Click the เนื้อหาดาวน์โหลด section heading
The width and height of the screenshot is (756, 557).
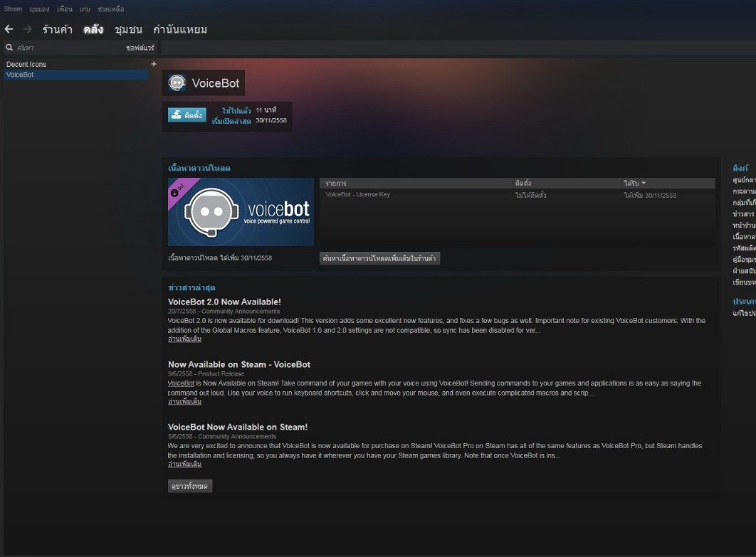click(199, 168)
